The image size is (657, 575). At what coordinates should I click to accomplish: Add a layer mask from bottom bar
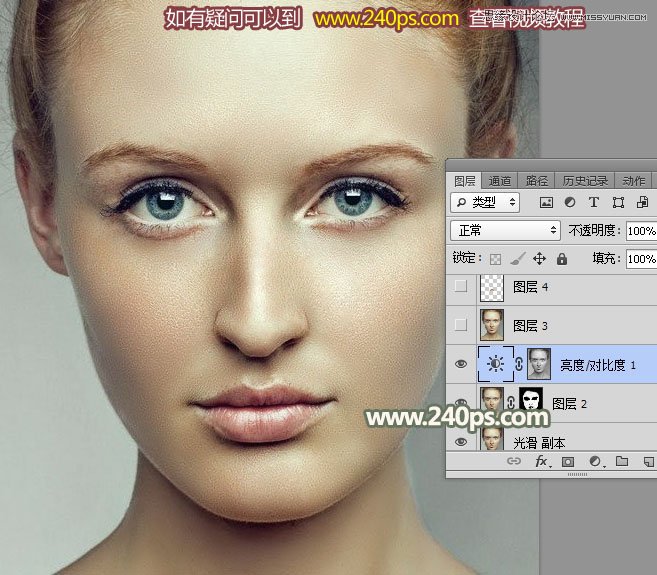pos(568,462)
